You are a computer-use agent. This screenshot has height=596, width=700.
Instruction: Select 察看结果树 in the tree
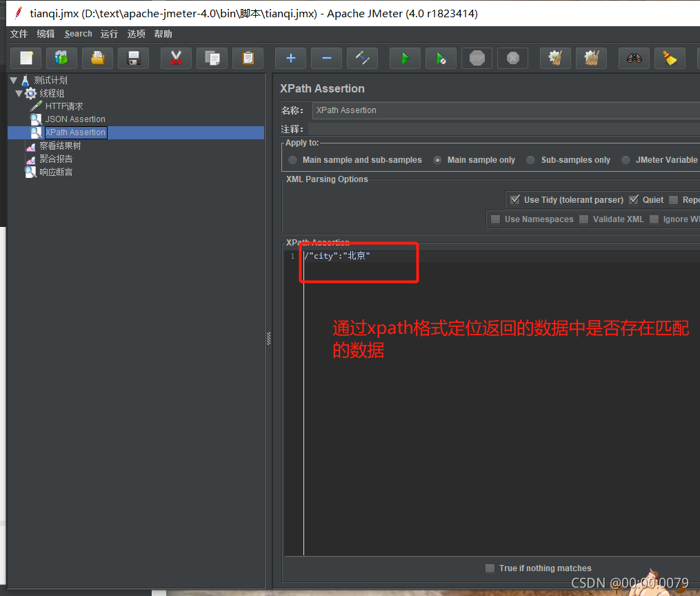[60, 146]
